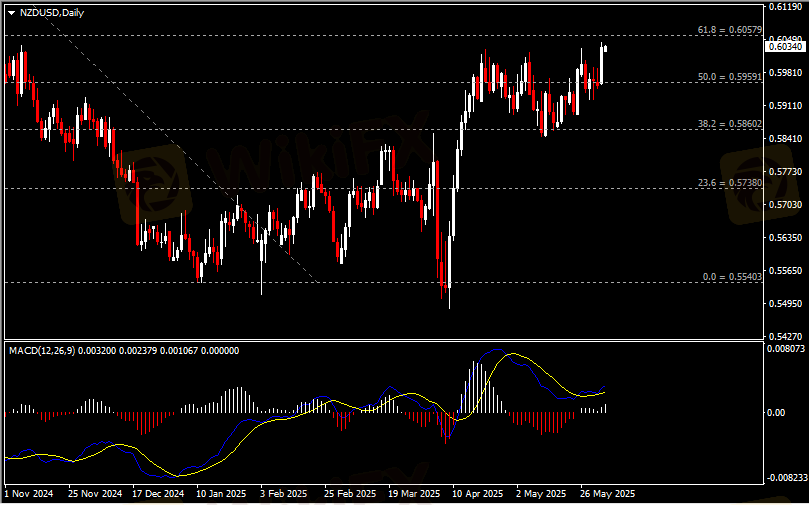Click the 0.56350 price axis value
The width and height of the screenshot is (809, 505).
pos(785,238)
